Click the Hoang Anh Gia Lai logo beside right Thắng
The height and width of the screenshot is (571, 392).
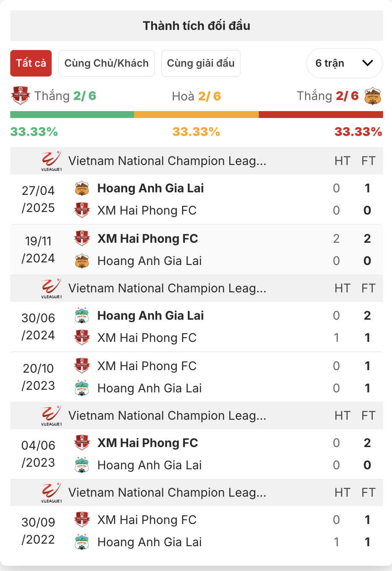(373, 96)
